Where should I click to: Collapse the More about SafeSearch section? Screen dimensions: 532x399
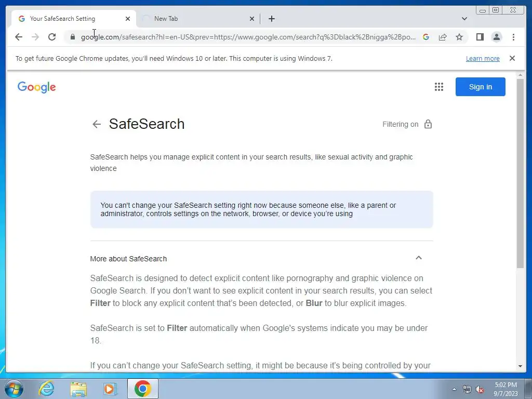click(419, 258)
